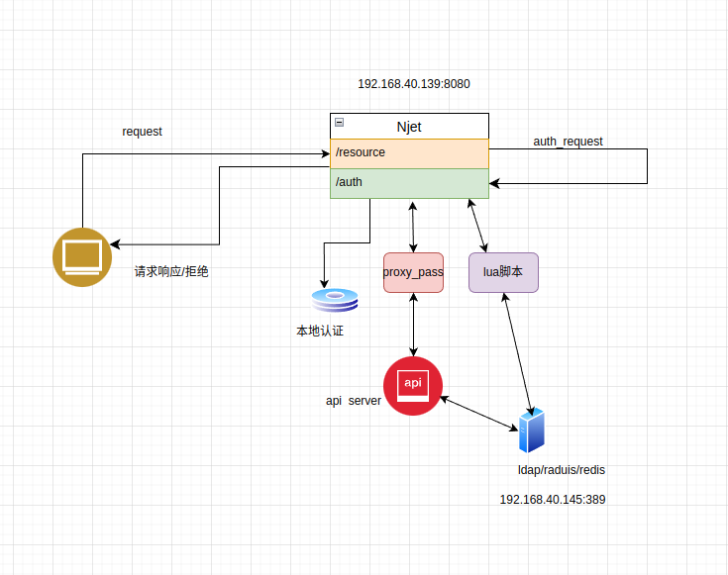Click the blue ldap server tower icon
The height and width of the screenshot is (575, 728).
pyautogui.click(x=531, y=431)
